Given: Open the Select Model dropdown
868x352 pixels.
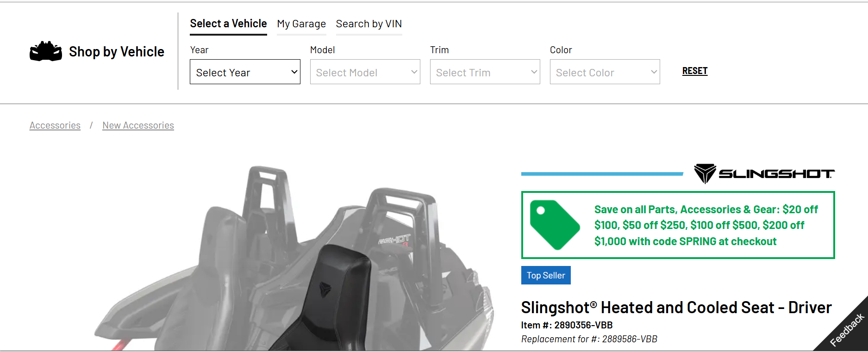Looking at the screenshot, I should tap(365, 72).
